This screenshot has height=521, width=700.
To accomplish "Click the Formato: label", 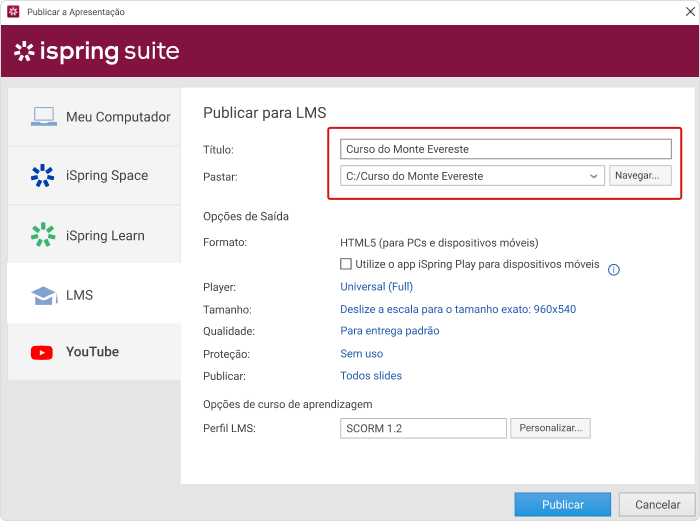I will click(x=225, y=242).
